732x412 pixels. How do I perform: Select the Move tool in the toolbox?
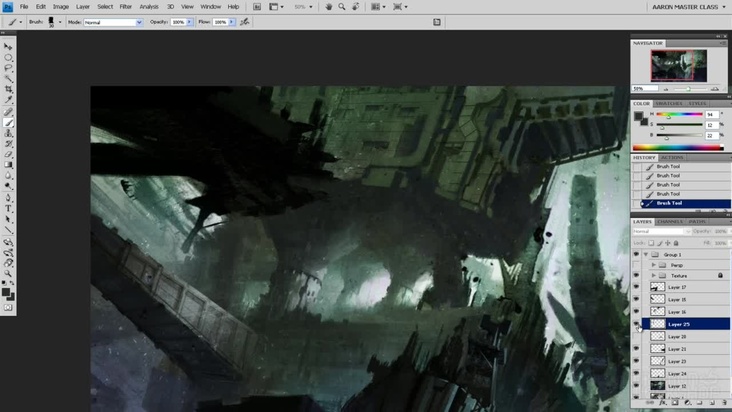tap(9, 47)
